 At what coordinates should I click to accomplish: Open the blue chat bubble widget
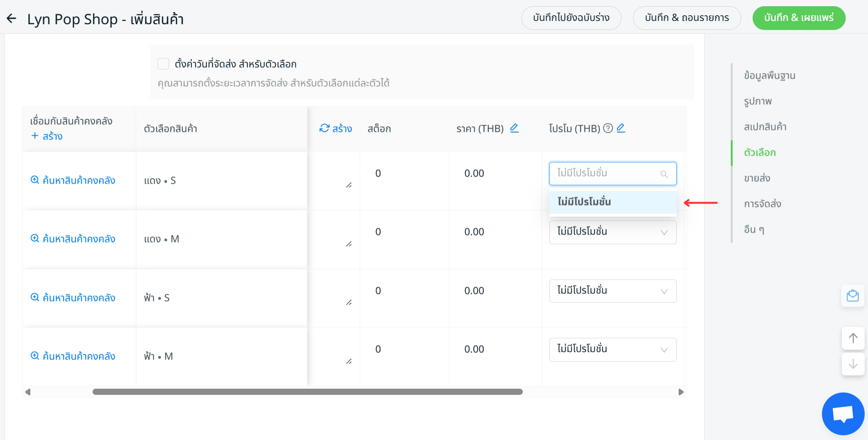[843, 413]
